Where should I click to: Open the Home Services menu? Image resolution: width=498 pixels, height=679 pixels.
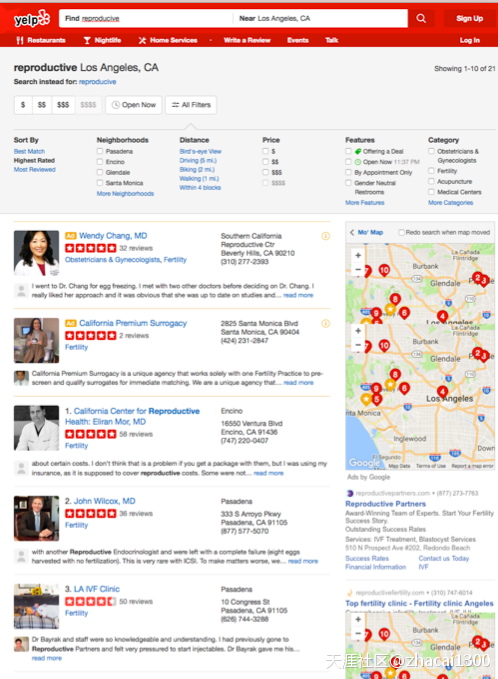pyautogui.click(x=168, y=40)
